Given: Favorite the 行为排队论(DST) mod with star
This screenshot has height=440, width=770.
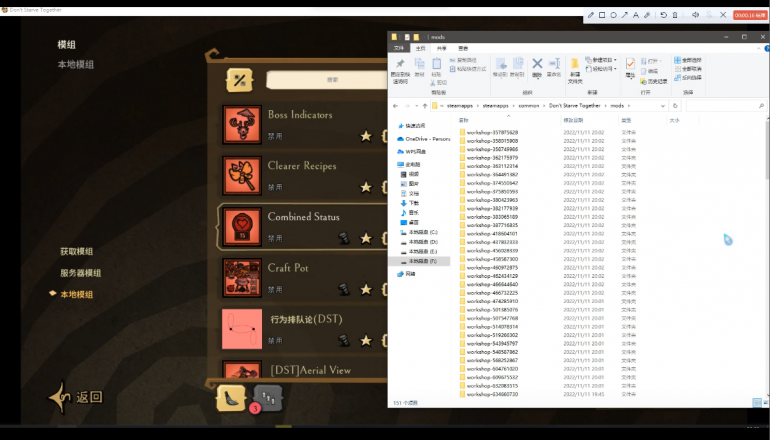Looking at the screenshot, I should (366, 340).
